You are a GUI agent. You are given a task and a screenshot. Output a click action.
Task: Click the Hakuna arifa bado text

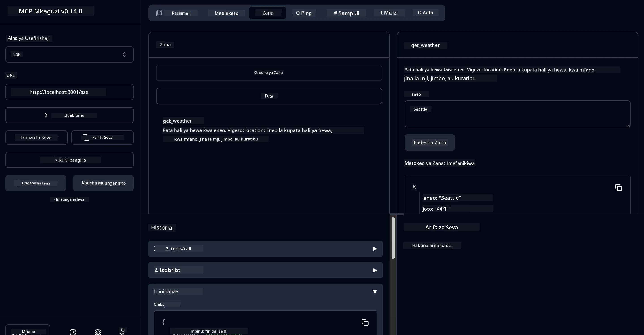[x=432, y=245]
